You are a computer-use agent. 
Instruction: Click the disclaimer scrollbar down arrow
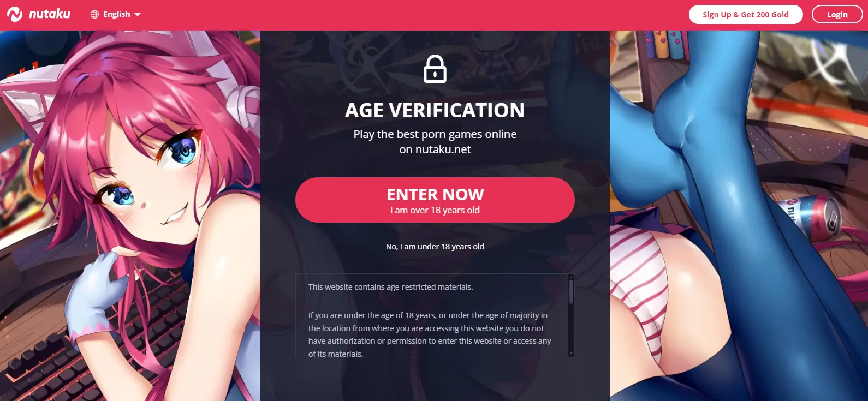[x=571, y=354]
